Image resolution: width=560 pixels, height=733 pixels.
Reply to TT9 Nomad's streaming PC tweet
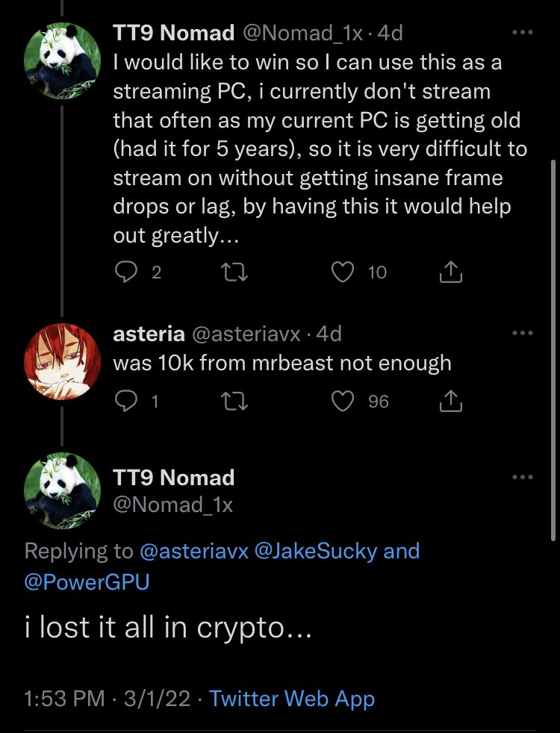tap(125, 273)
